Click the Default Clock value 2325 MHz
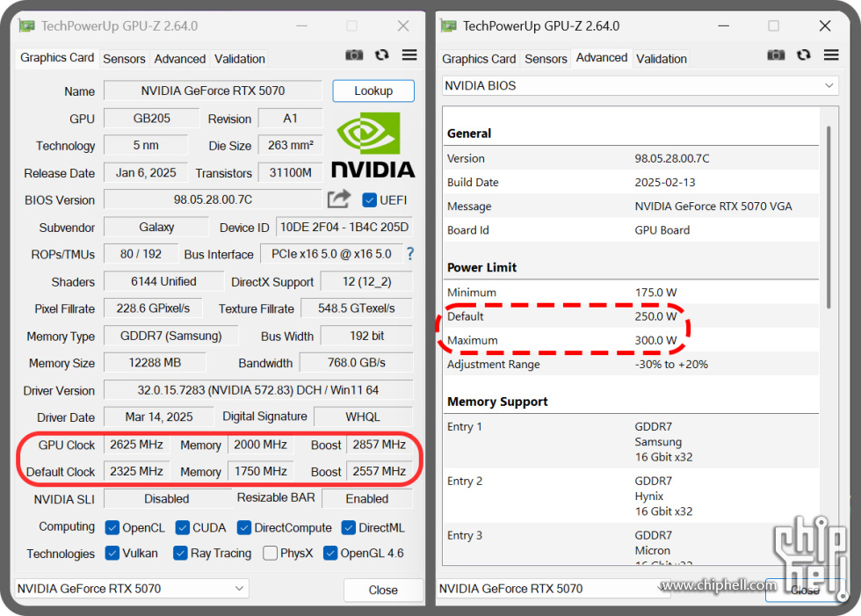The height and width of the screenshot is (616, 861). pos(136,471)
